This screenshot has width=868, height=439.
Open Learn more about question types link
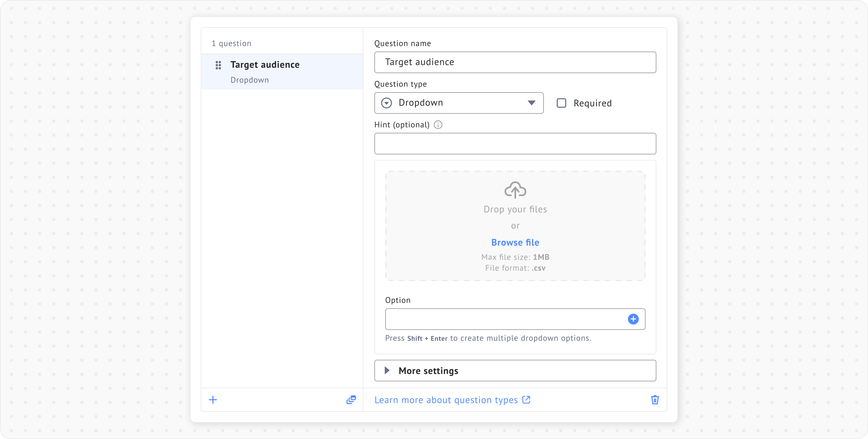pos(446,400)
